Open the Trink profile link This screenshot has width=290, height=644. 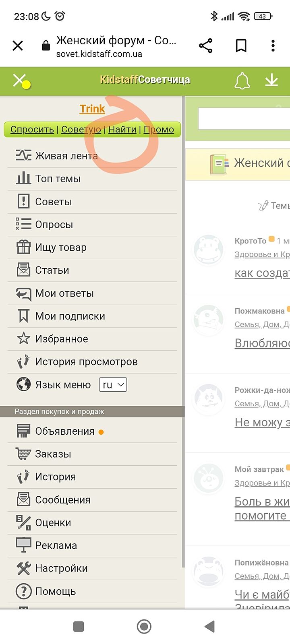pos(92,109)
